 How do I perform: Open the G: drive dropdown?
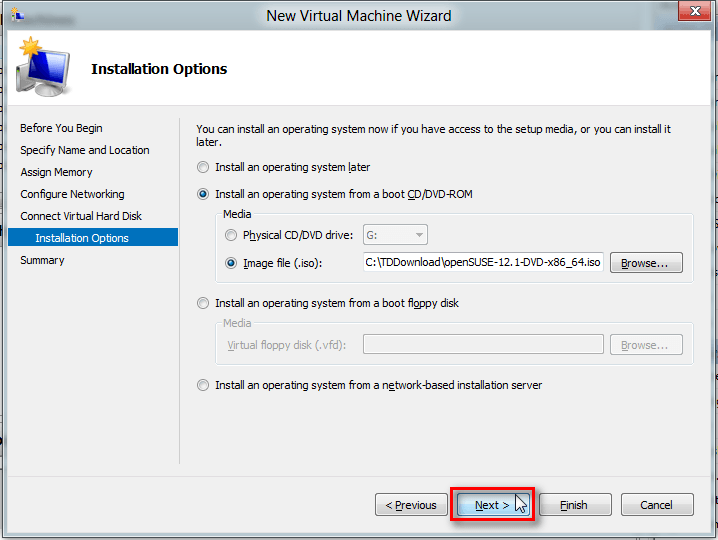click(395, 236)
